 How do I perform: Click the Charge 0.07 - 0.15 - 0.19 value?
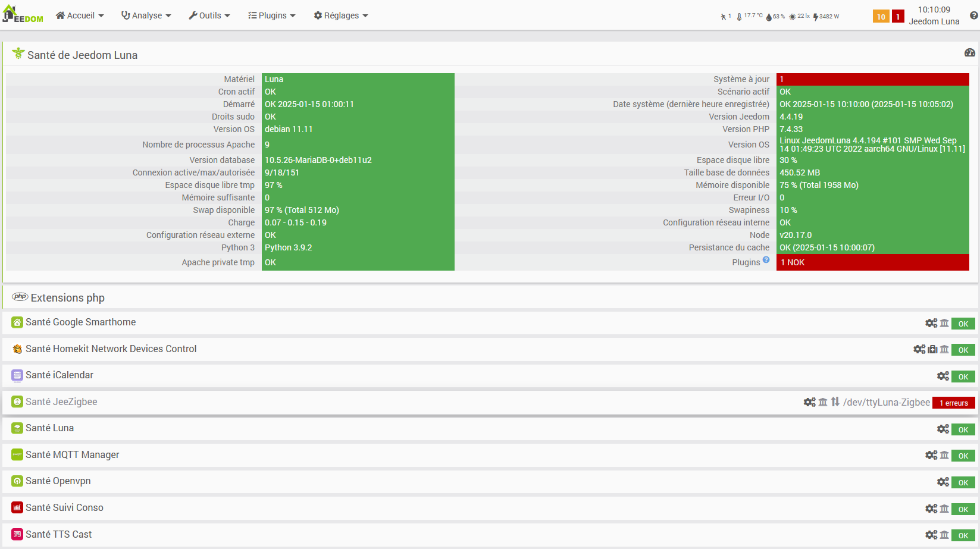358,222
